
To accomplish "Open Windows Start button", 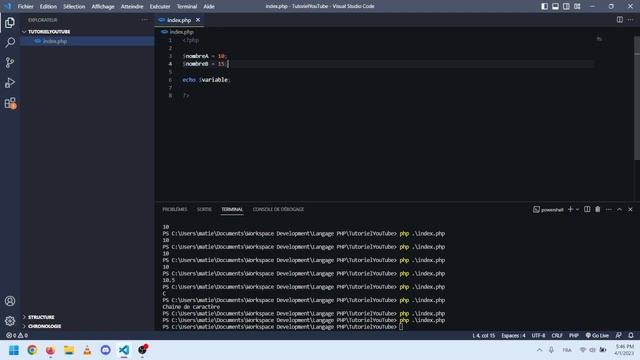I will 14,350.
